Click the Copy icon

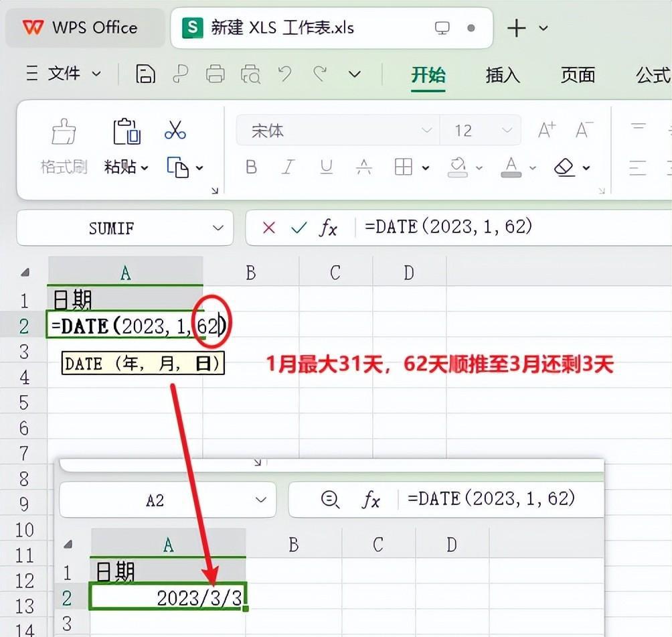(177, 167)
